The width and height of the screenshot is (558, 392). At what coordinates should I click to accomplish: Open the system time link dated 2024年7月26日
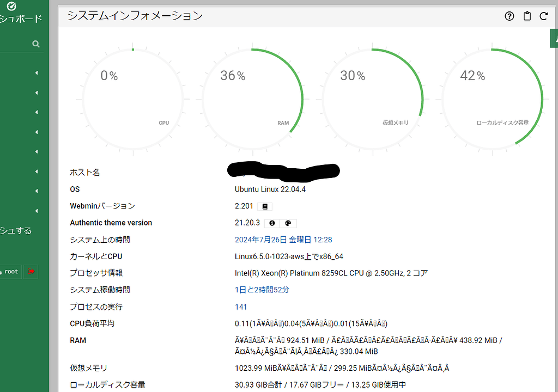(281, 240)
